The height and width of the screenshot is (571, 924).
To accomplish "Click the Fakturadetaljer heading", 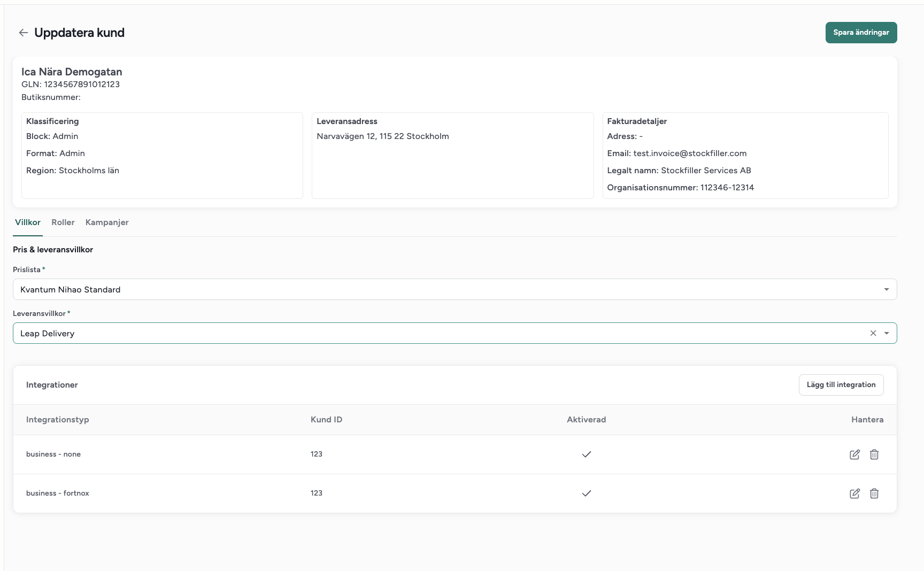I will tap(637, 121).
